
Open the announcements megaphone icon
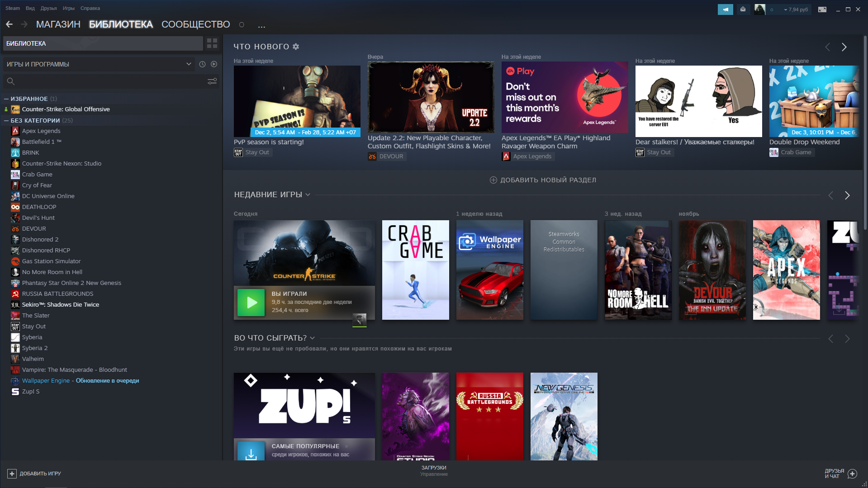pyautogui.click(x=725, y=9)
